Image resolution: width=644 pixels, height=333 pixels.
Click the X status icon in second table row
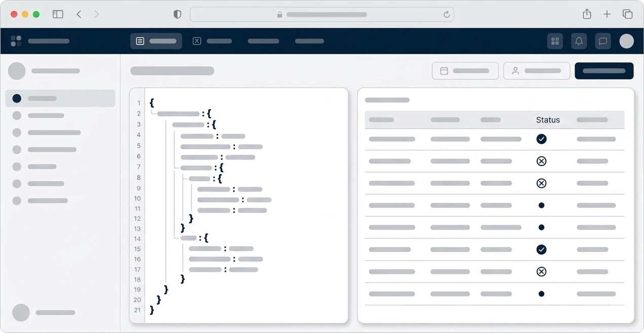click(541, 161)
